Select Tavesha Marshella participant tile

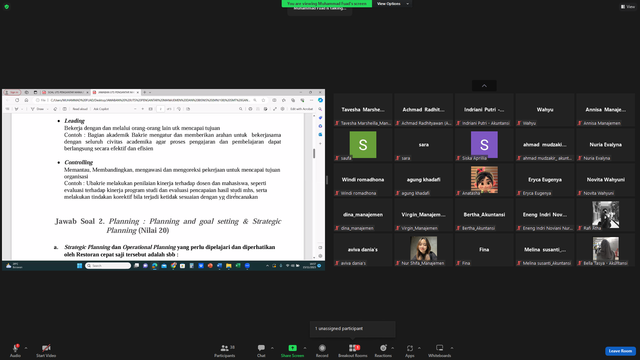point(363,110)
